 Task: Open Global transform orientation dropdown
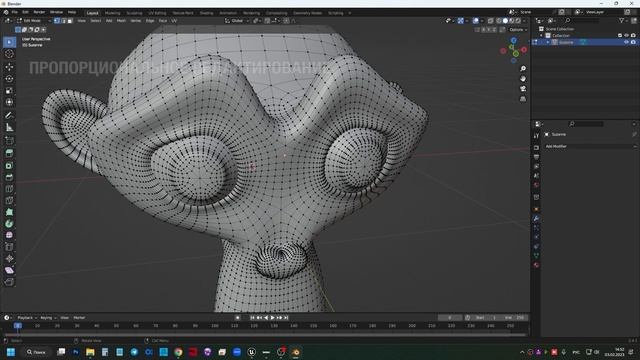(237, 20)
